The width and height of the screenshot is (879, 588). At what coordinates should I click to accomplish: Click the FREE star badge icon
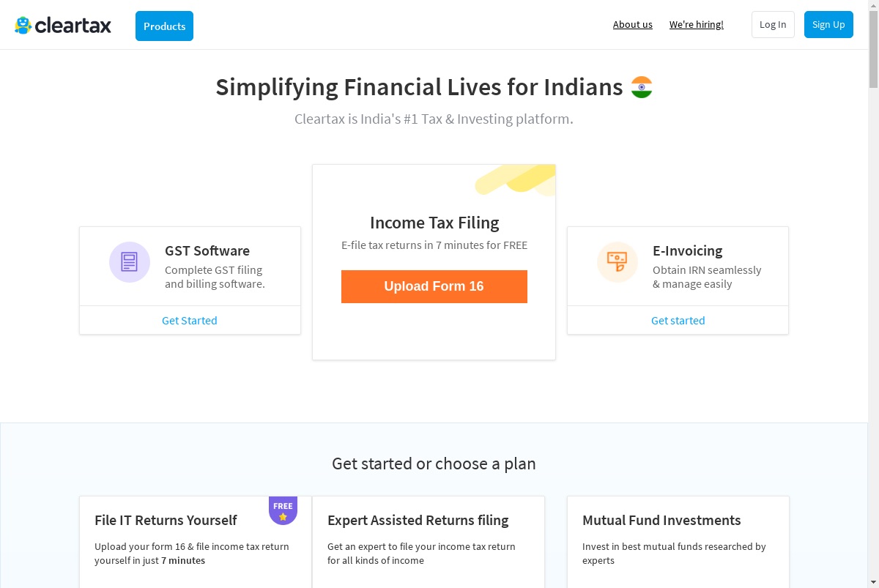(283, 510)
